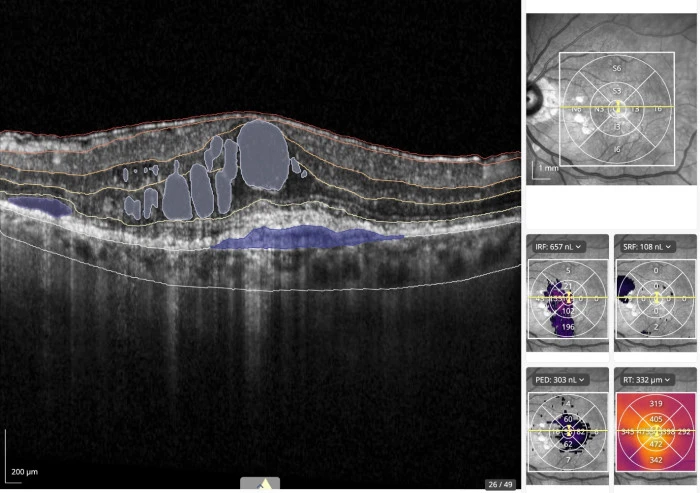Click the 1 mm scale label on fundus

point(549,168)
